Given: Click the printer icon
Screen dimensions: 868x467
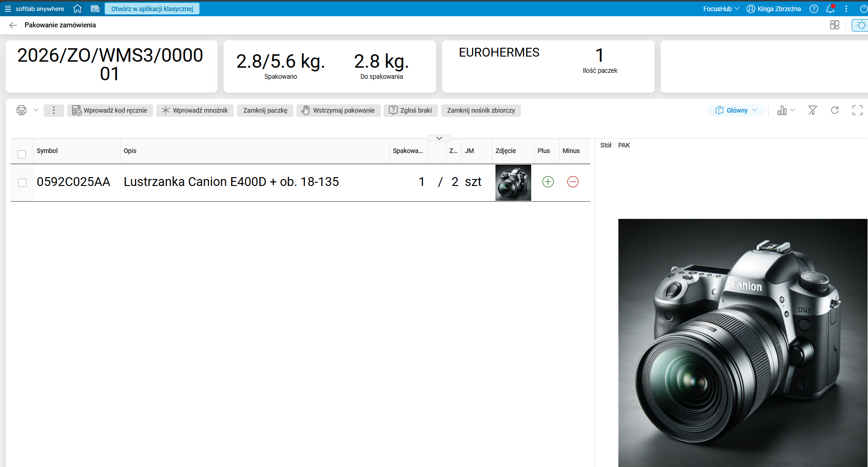Looking at the screenshot, I should 21,110.
